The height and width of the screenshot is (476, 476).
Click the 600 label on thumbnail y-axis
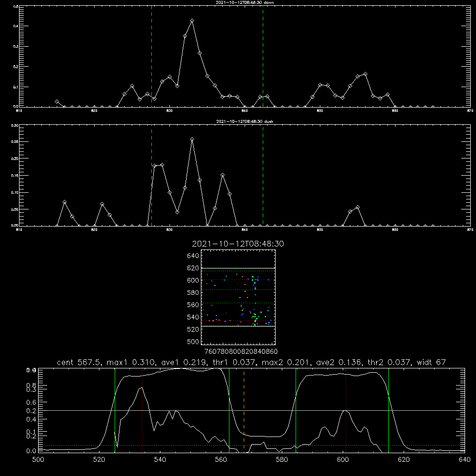click(193, 280)
